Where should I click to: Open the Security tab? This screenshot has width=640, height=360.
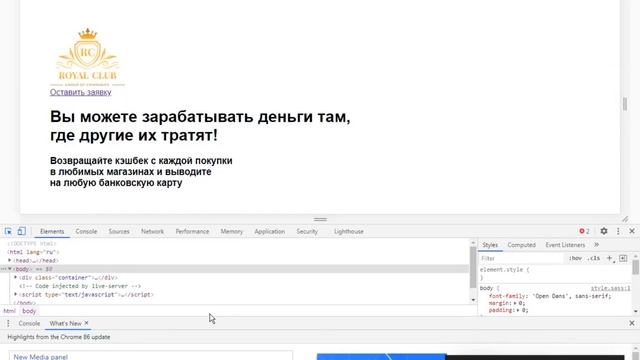pos(307,231)
